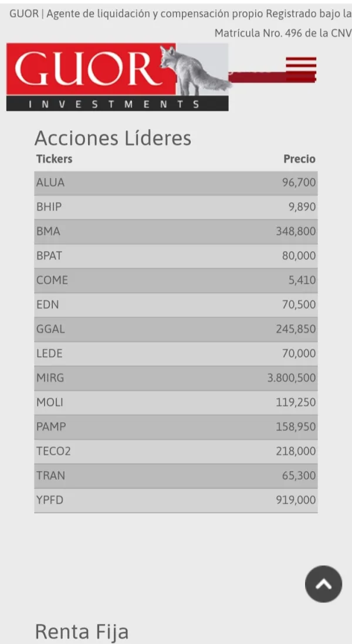
Task: Open the hamburger navigation menu
Action: coord(301,69)
